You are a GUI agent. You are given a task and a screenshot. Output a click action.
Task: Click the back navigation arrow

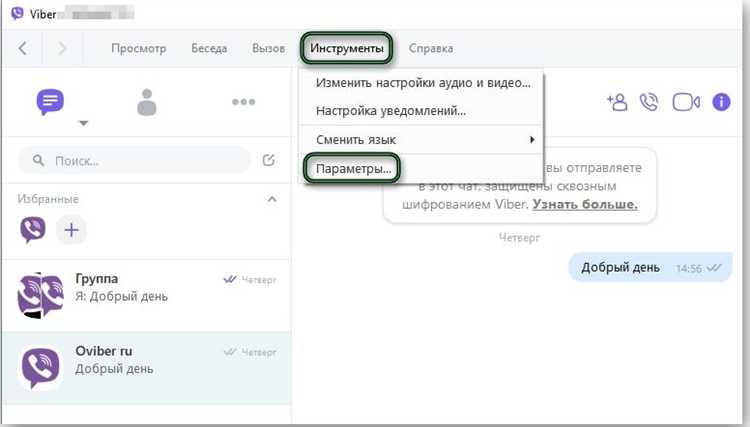(x=22, y=48)
